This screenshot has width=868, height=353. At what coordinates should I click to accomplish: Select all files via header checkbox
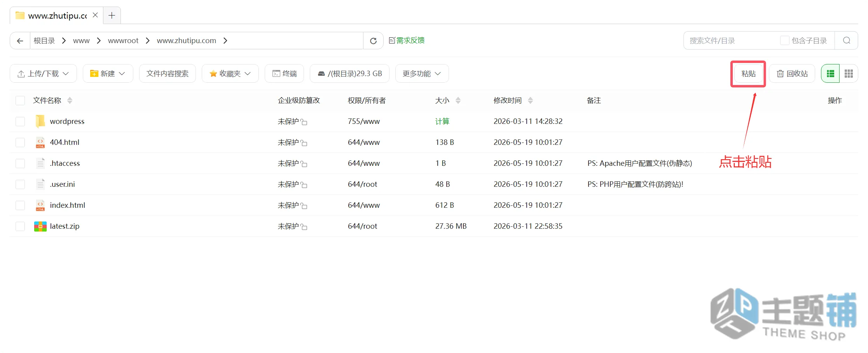20,101
